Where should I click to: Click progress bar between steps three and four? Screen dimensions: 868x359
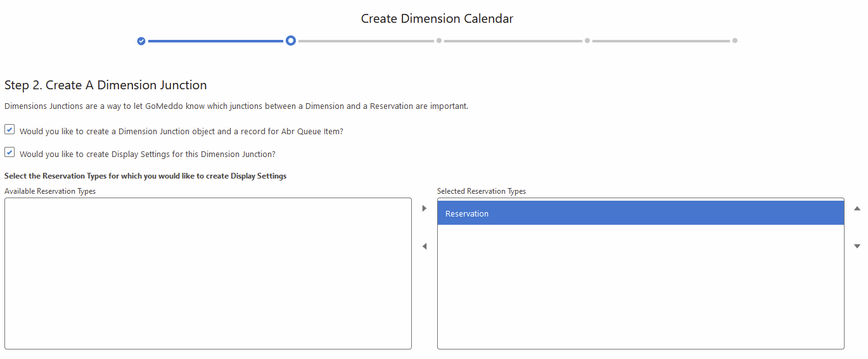[513, 41]
